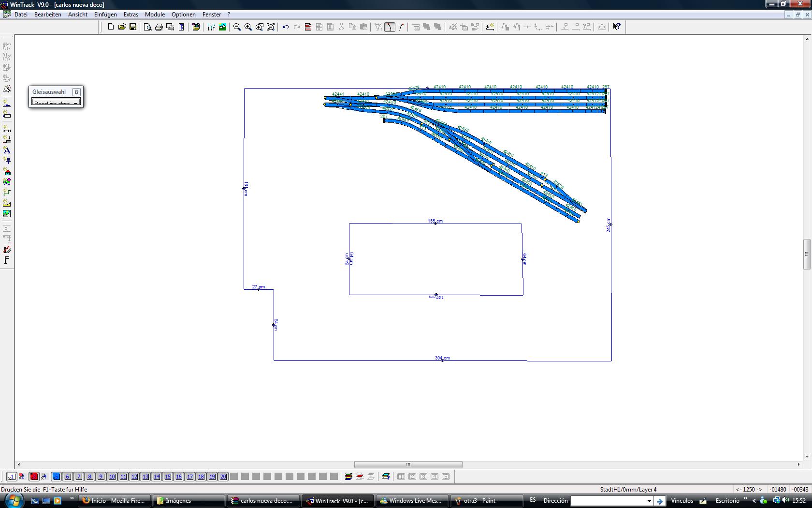
Task: Create a new layout file
Action: click(111, 27)
